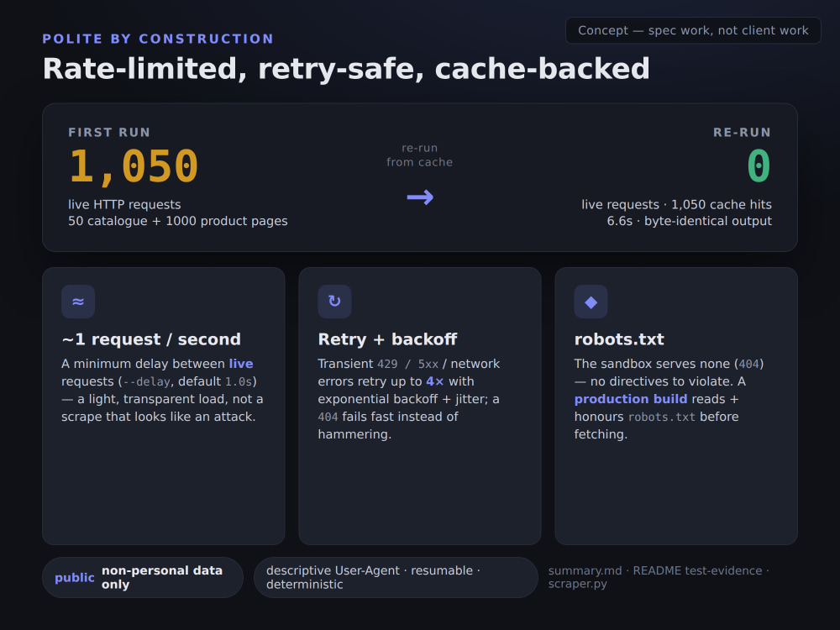Click the circular retry arrow icon
The width and height of the screenshot is (840, 630).
click(334, 302)
